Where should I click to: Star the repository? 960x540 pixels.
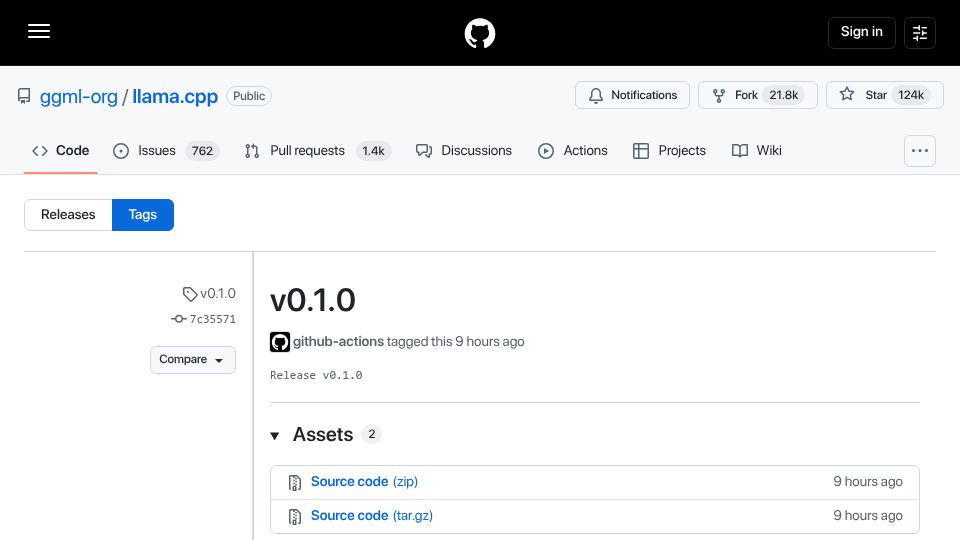point(885,95)
